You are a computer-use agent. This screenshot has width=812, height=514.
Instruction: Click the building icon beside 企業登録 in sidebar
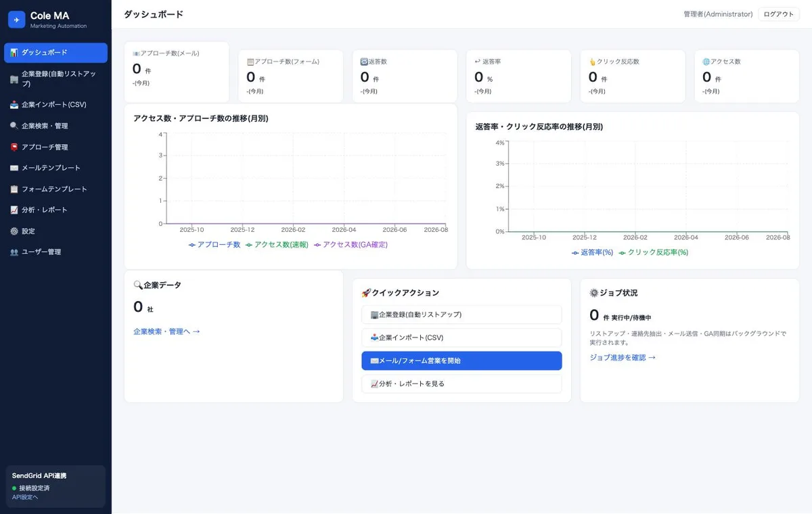click(x=14, y=79)
